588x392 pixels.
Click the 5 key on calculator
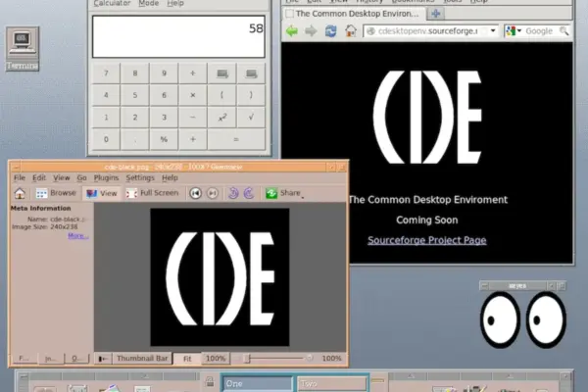coord(135,95)
